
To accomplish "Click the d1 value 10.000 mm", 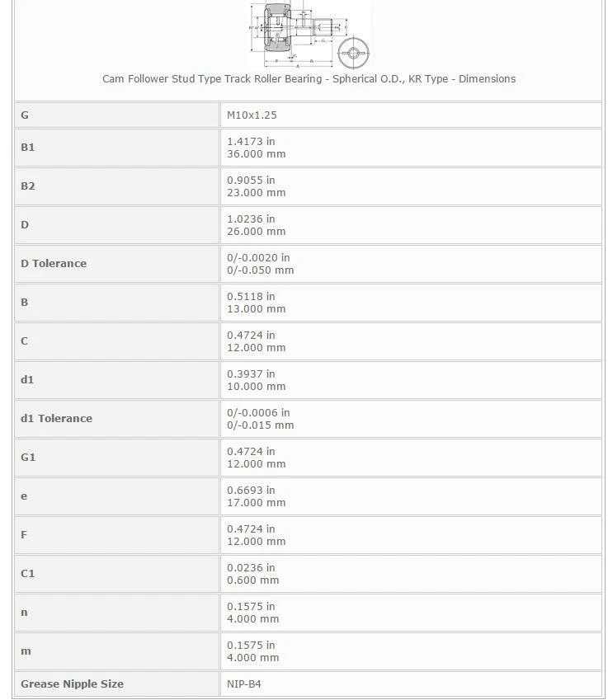I will (256, 387).
